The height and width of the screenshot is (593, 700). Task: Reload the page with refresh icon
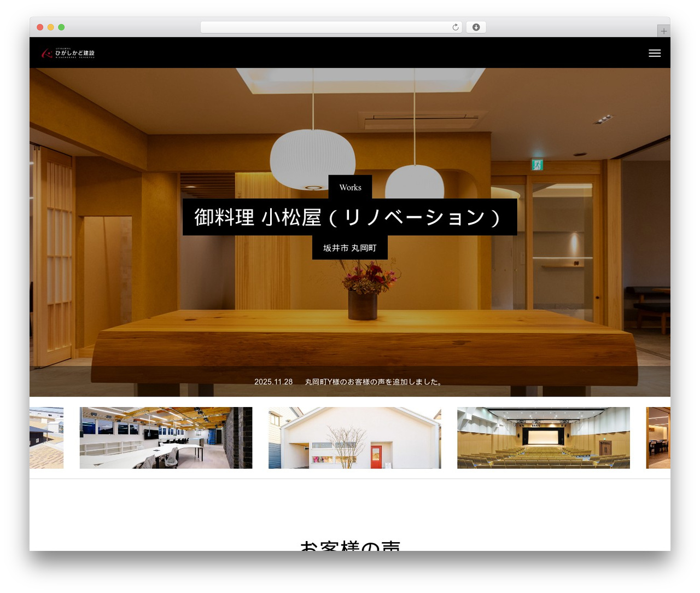click(456, 27)
